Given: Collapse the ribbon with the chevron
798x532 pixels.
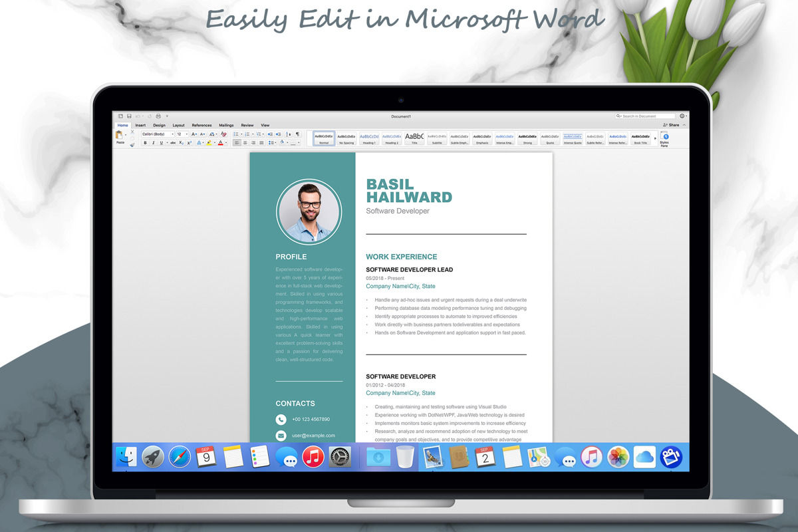Looking at the screenshot, I should click(684, 125).
